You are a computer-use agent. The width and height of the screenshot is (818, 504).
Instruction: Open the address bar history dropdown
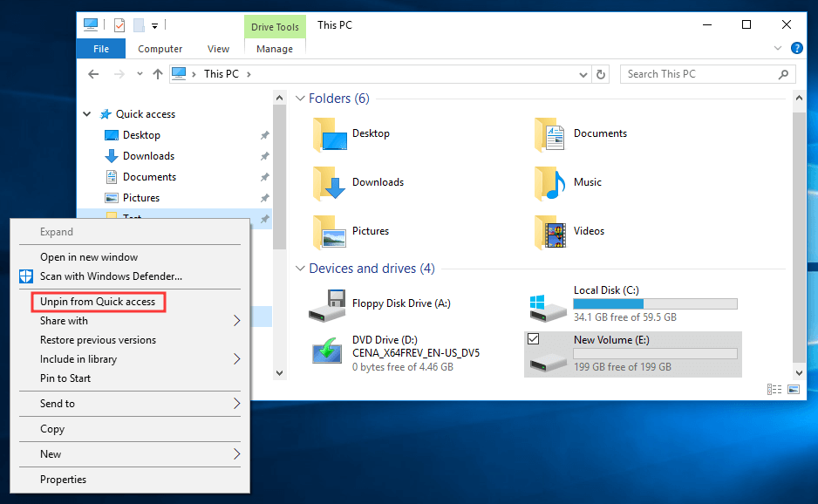pyautogui.click(x=583, y=75)
